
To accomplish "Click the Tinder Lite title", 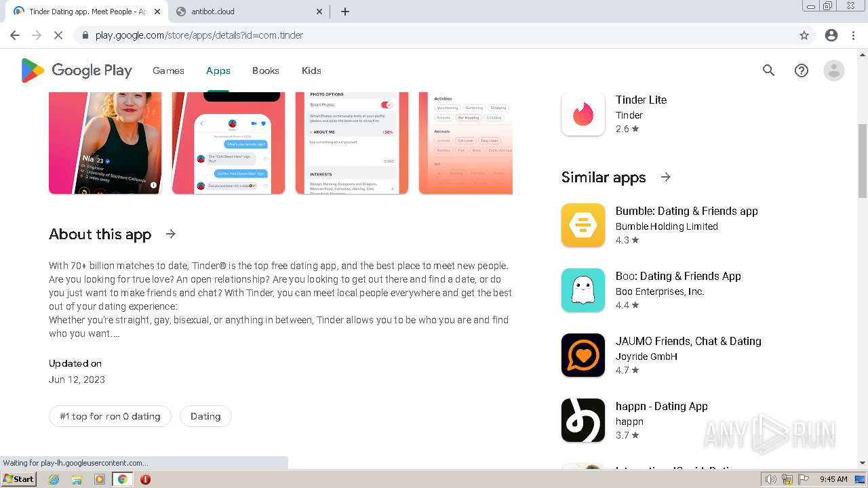I will [x=641, y=100].
